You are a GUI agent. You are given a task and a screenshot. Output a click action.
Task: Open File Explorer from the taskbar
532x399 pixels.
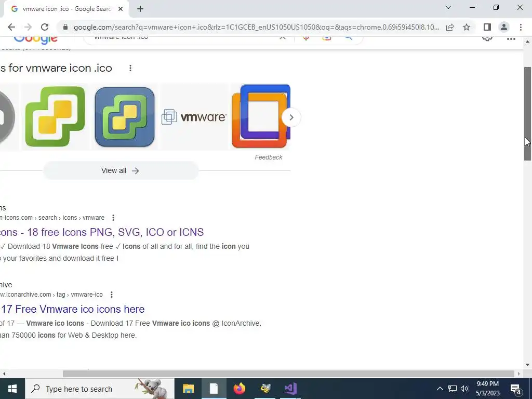coord(188,389)
